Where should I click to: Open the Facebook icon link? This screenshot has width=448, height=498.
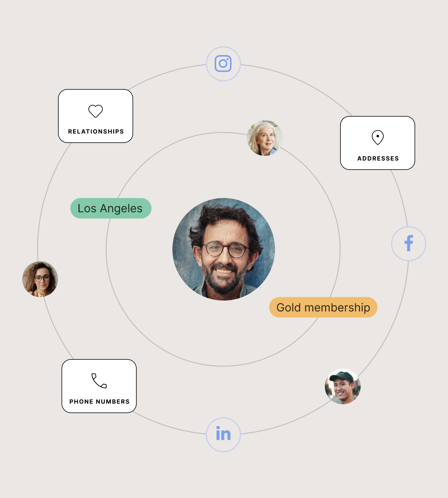409,244
